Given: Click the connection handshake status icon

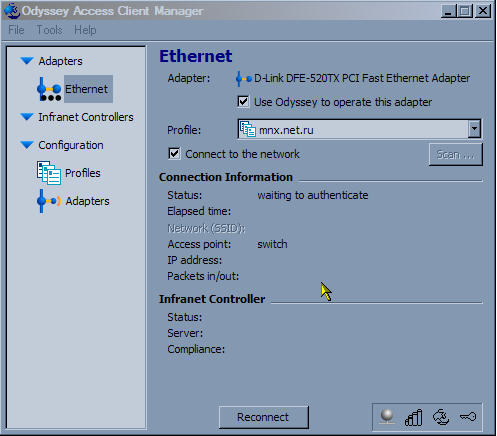Looking at the screenshot, I should (441, 417).
